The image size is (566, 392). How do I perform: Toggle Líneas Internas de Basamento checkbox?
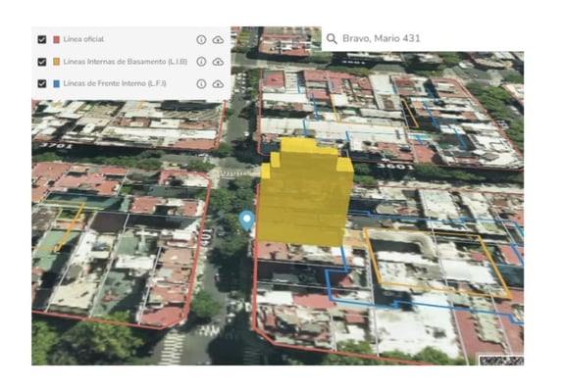point(42,62)
